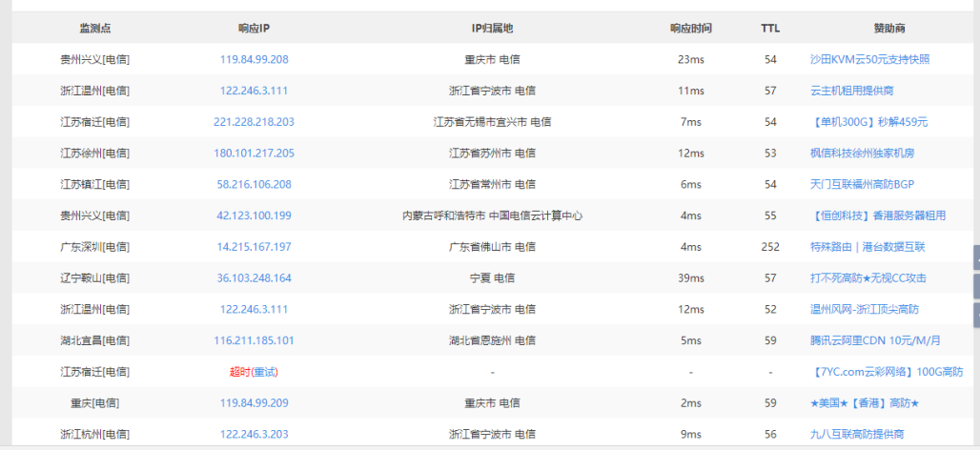Click location 江苏省无锡市宜兴市 电信

[x=492, y=122]
